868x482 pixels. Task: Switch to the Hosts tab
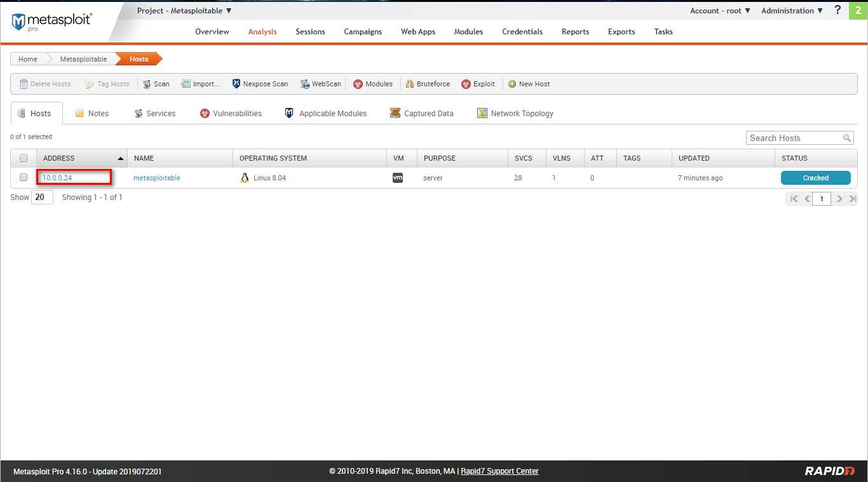click(x=36, y=113)
